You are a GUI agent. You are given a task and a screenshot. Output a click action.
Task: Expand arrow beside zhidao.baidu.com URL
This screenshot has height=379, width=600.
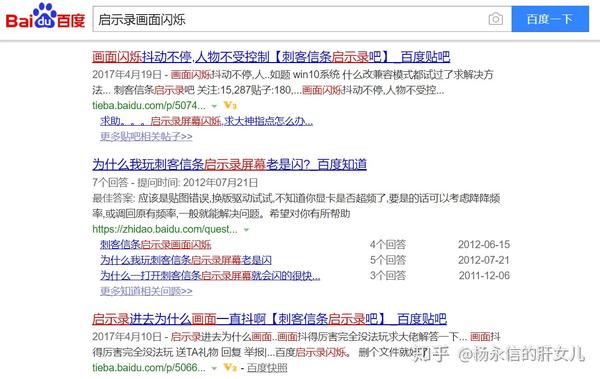pyautogui.click(x=246, y=230)
